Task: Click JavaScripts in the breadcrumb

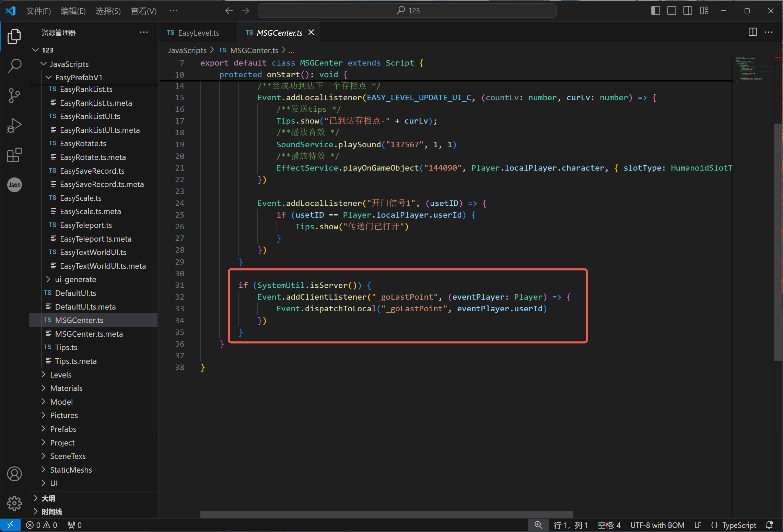Action: coord(187,50)
